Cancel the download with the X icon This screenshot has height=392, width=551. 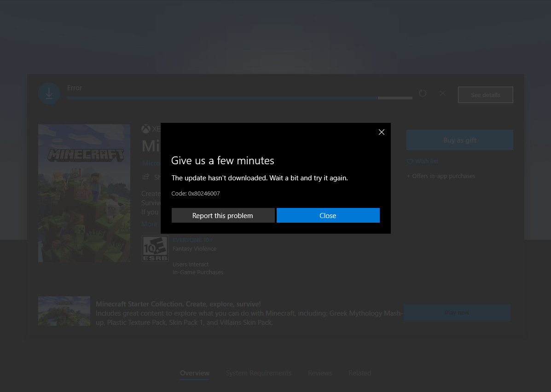coord(442,93)
